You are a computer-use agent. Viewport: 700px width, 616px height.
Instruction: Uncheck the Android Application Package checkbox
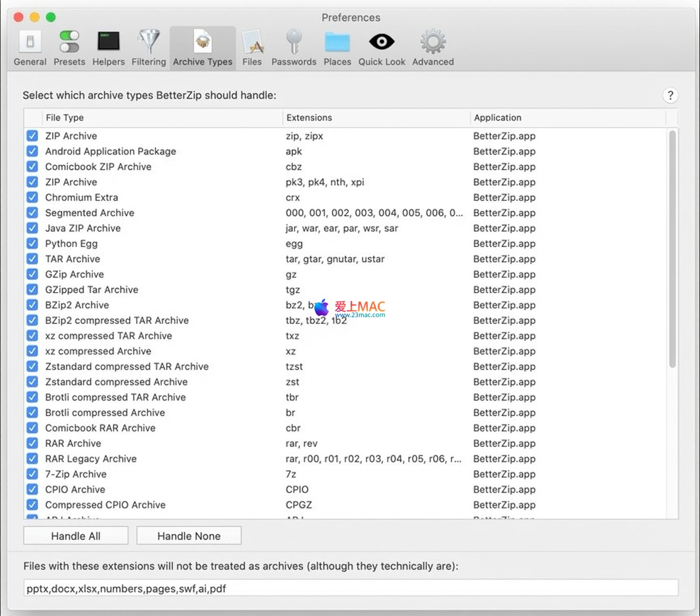tap(33, 151)
